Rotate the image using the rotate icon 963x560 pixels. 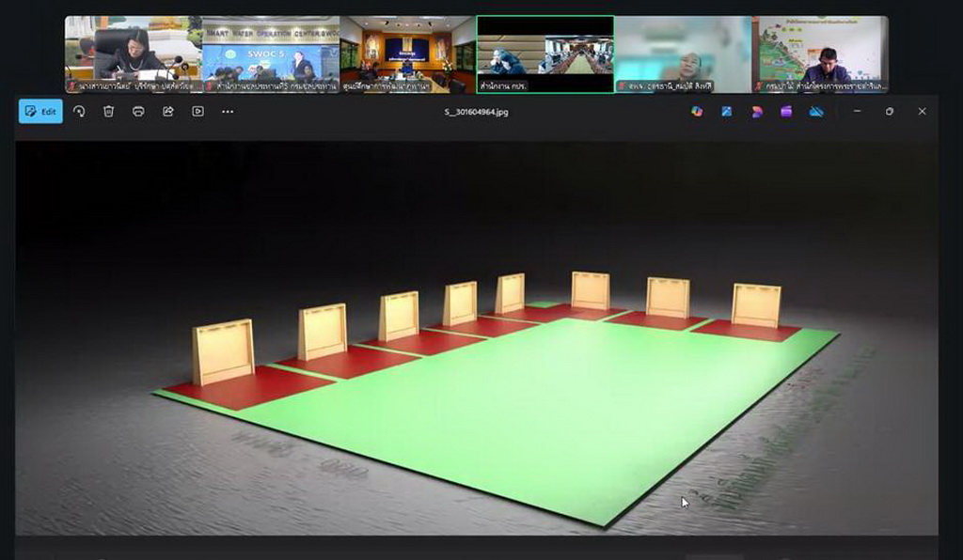tap(79, 111)
